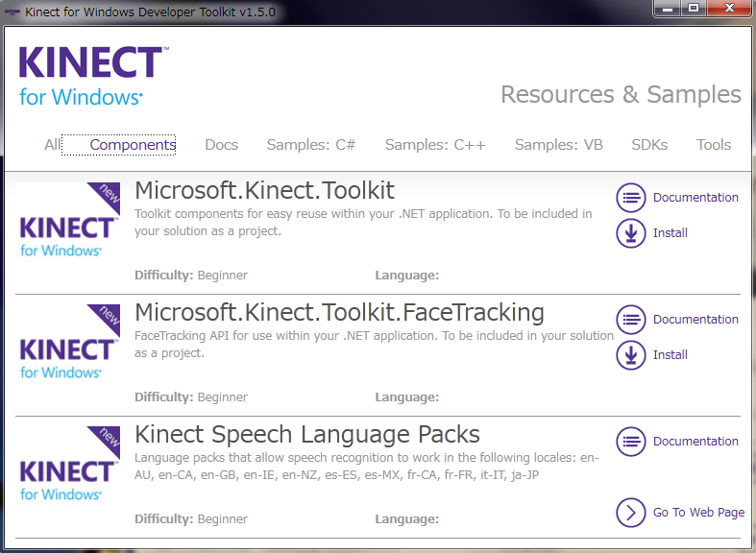Show the Samples: C# tab

[311, 145]
